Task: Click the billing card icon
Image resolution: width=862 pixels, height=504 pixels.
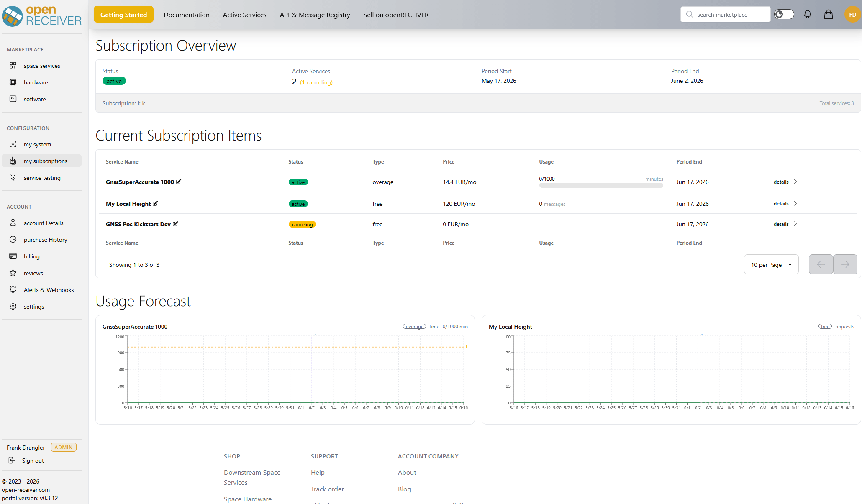Action: click(x=13, y=256)
